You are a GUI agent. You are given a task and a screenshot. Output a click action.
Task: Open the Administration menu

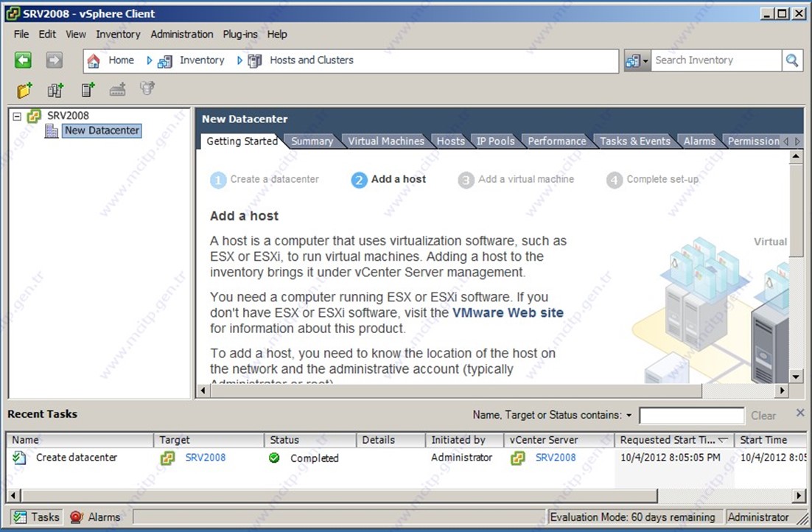click(x=182, y=34)
